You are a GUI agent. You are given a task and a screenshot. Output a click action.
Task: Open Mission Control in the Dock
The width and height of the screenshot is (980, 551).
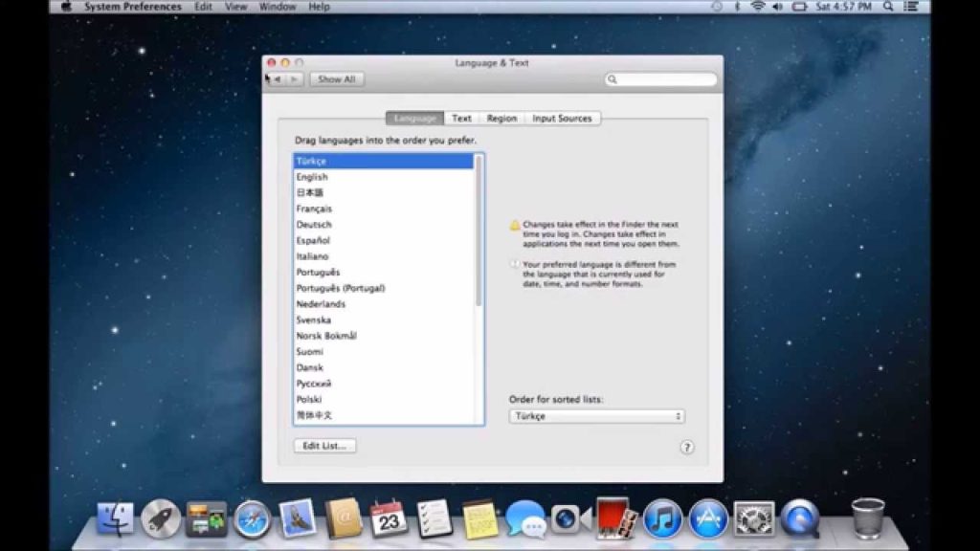[207, 518]
